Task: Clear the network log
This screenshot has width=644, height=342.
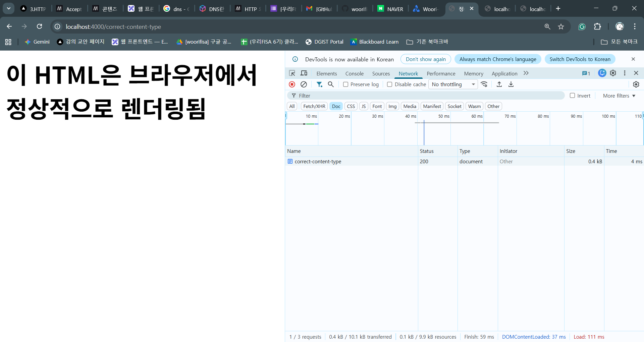Action: coord(304,84)
